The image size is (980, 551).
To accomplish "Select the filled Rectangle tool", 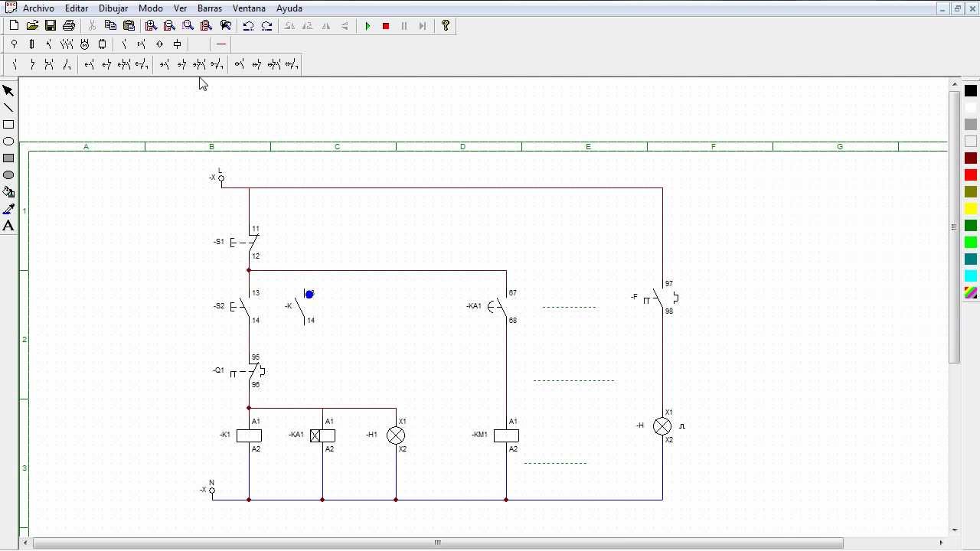I will 8,158.
